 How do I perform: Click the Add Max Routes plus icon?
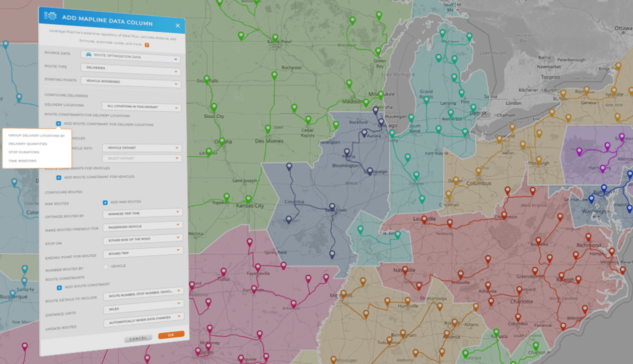pyautogui.click(x=105, y=202)
